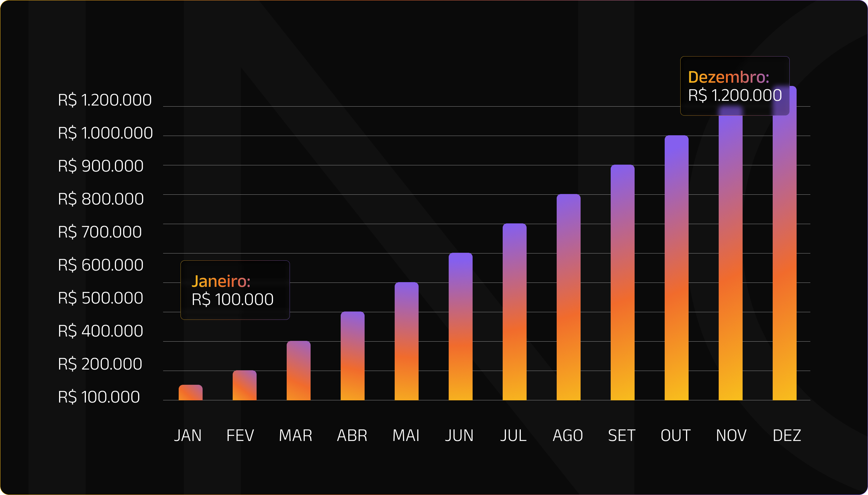Click the SET bar
The image size is (868, 495).
(622, 282)
